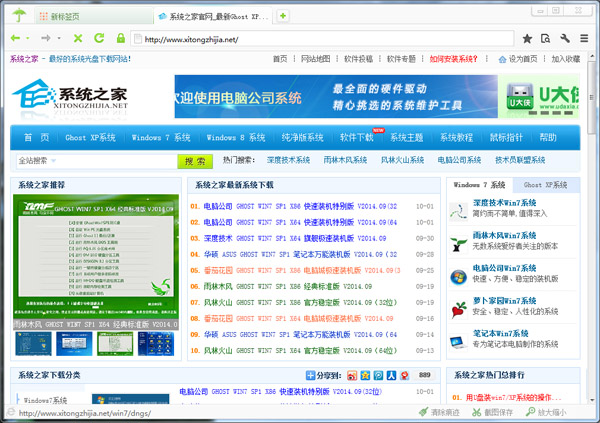Click the 放大缩小 zoom tool
The height and width of the screenshot is (423, 600).
pyautogui.click(x=545, y=412)
